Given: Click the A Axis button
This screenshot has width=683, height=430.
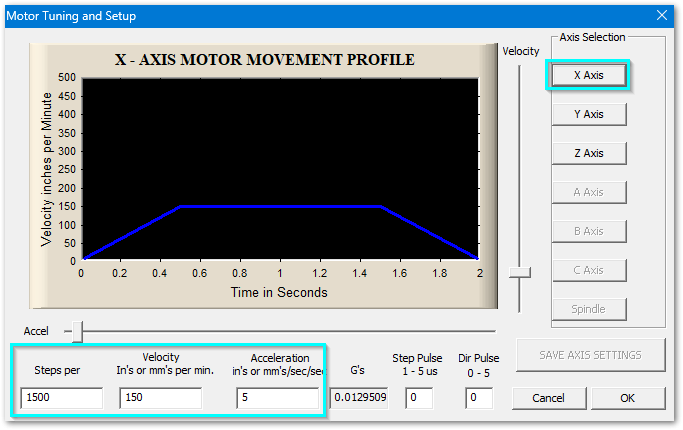Looking at the screenshot, I should click(x=588, y=192).
